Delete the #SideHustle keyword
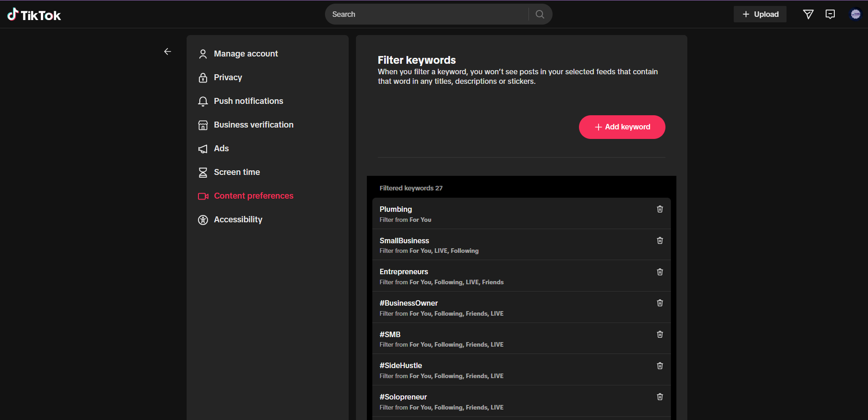The height and width of the screenshot is (420, 868). point(660,366)
